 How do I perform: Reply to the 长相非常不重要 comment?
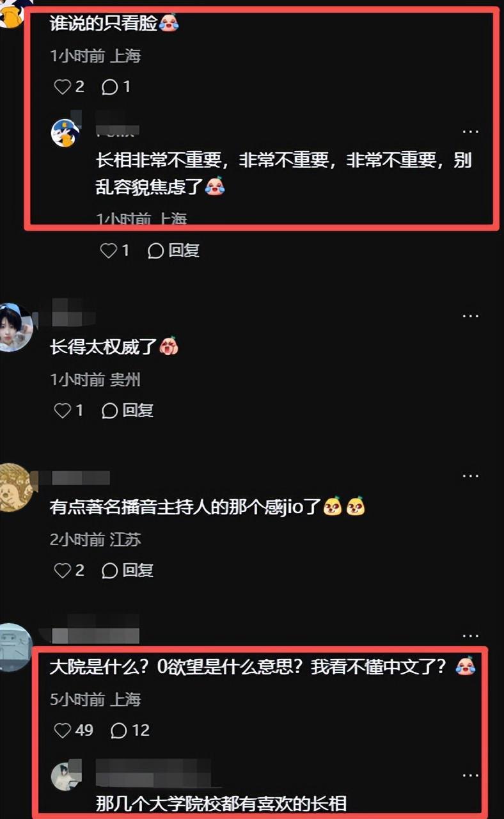pyautogui.click(x=173, y=250)
